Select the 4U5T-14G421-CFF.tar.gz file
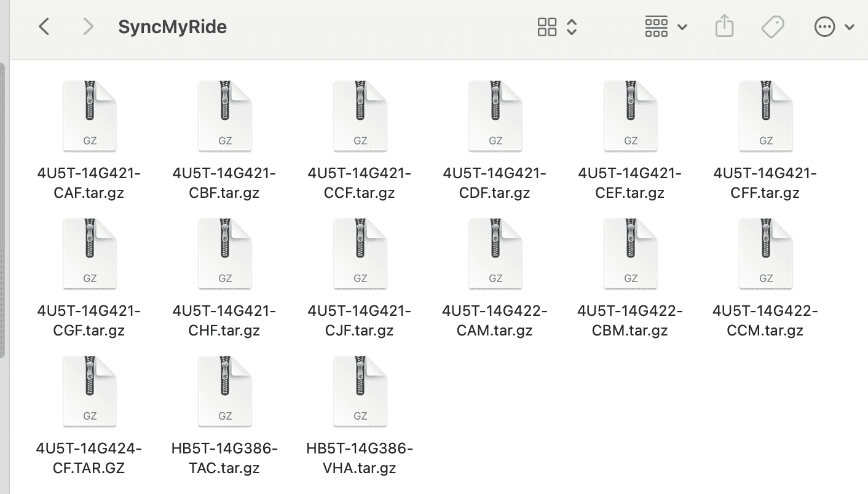The width and height of the screenshot is (868, 494). tap(766, 116)
